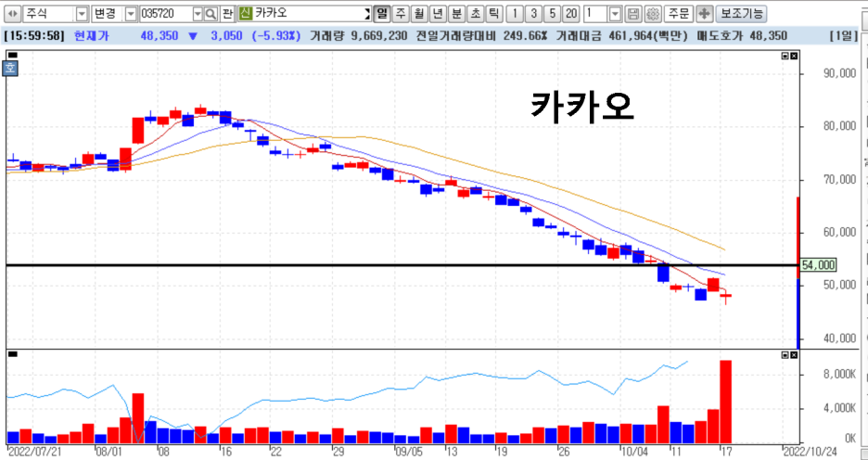Click the stock code field 035720

pyautogui.click(x=165, y=13)
